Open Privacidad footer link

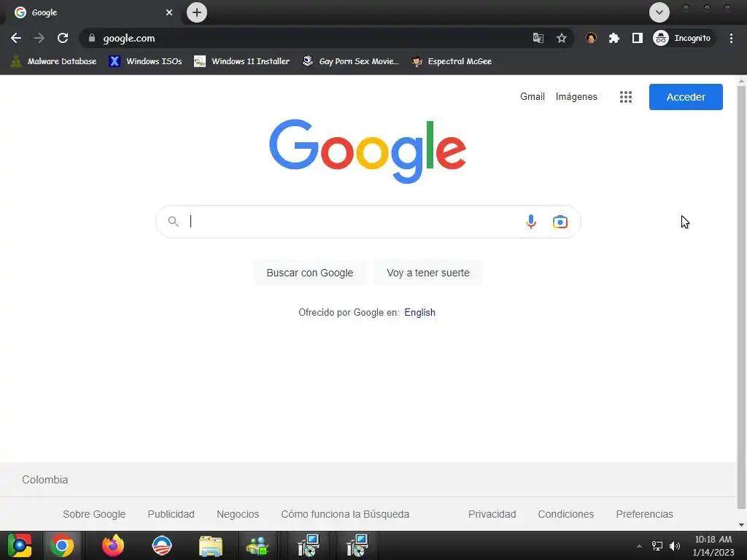click(492, 514)
